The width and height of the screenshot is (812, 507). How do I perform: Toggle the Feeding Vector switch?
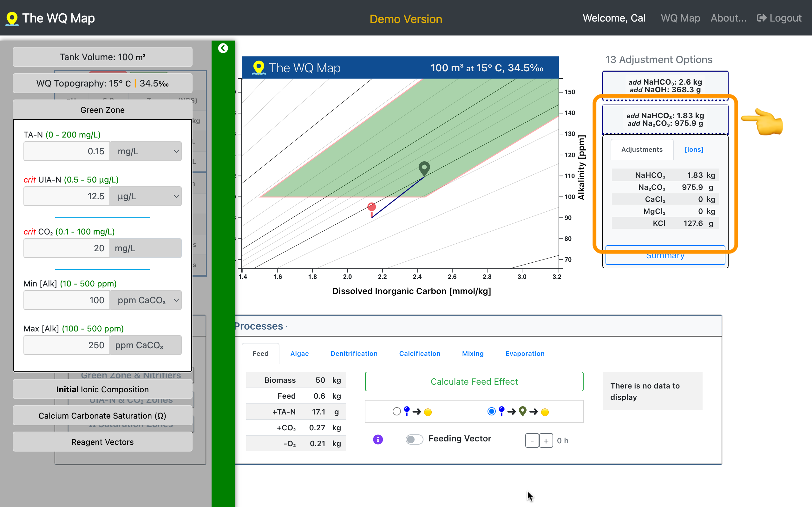tap(414, 439)
